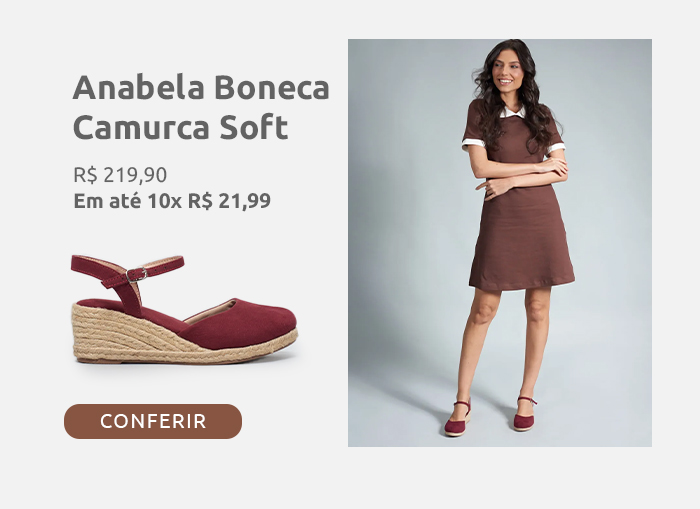Click the white collar of the dress
700x509 pixels.
coord(512,112)
